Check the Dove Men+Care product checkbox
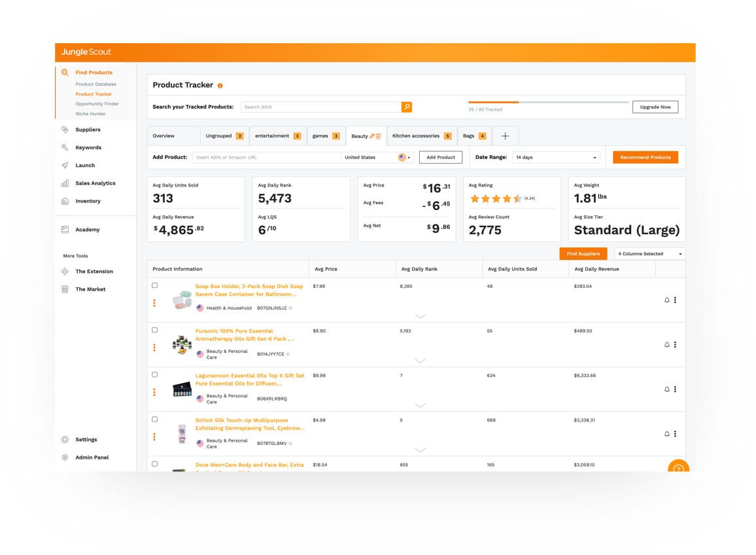Screen dimensions: 756x555 155,464
